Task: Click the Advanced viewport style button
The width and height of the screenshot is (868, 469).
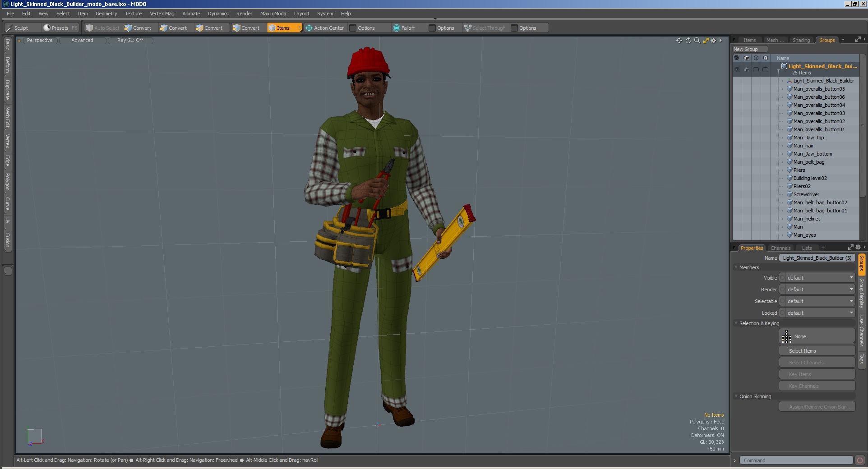Action: click(x=82, y=41)
